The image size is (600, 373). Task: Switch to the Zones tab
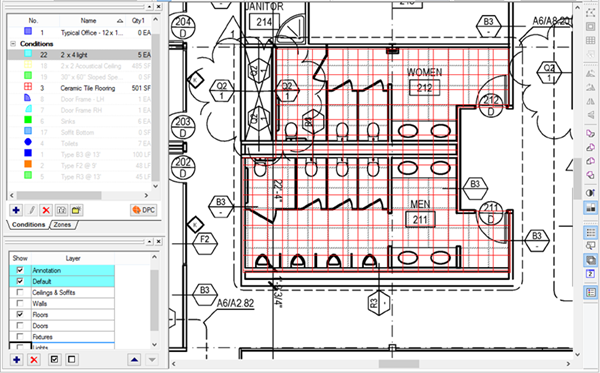(x=62, y=225)
